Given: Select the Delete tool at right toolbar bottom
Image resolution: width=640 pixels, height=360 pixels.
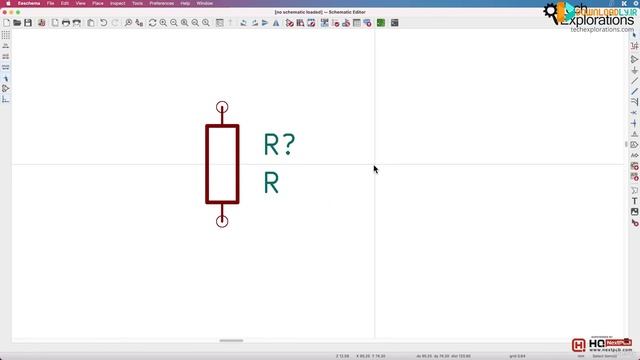Looking at the screenshot, I should pyautogui.click(x=634, y=223).
